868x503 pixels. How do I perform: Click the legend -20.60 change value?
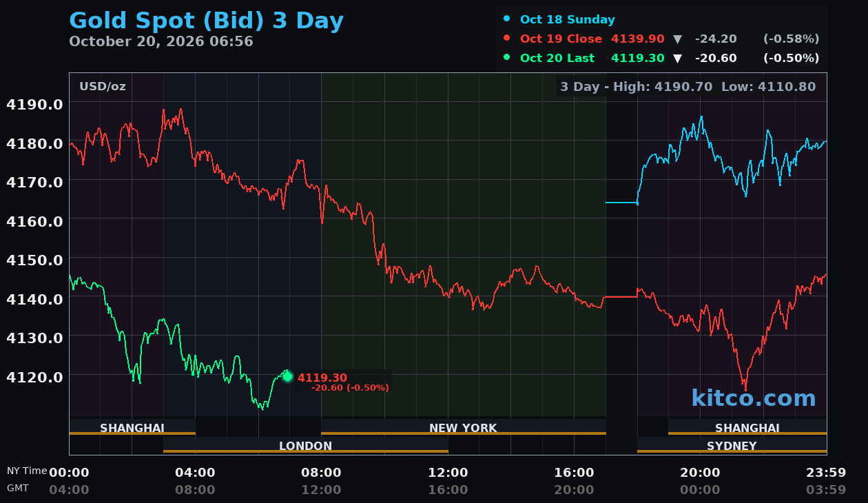pyautogui.click(x=716, y=58)
